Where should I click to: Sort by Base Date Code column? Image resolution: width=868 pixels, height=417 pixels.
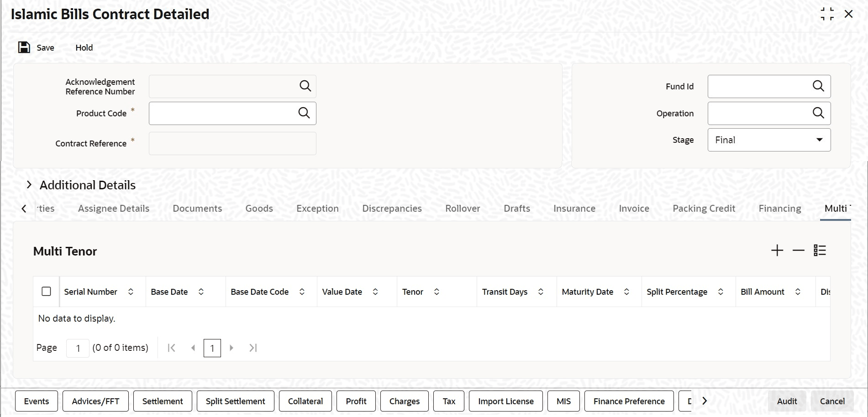pos(302,292)
